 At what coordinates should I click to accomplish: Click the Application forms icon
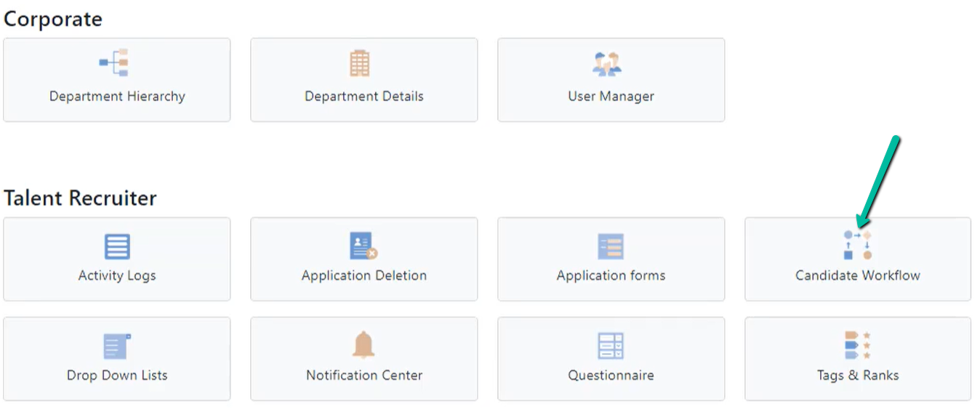click(x=611, y=247)
